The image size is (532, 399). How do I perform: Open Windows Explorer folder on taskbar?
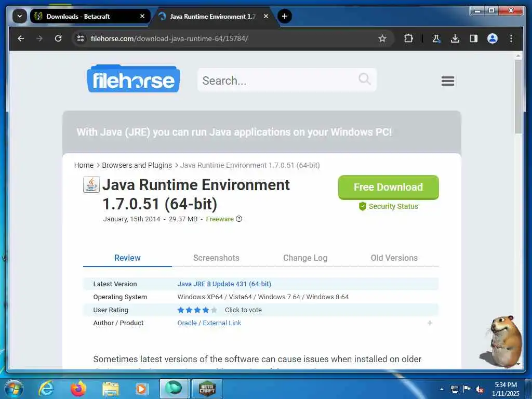111,389
